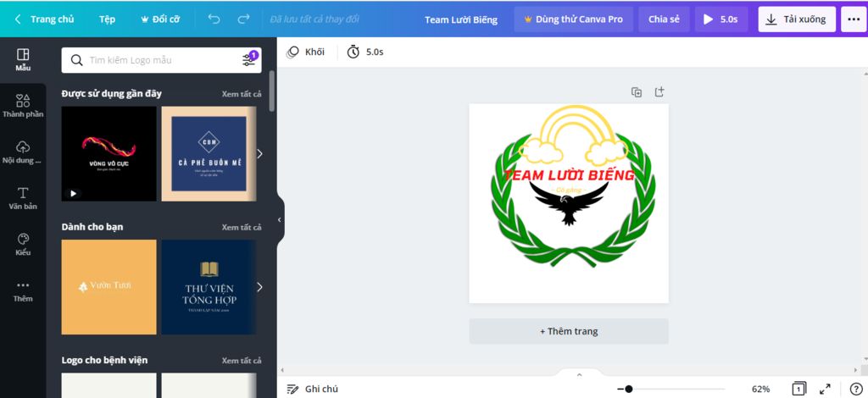
Task: Add a new page icon above canvas
Action: point(659,92)
